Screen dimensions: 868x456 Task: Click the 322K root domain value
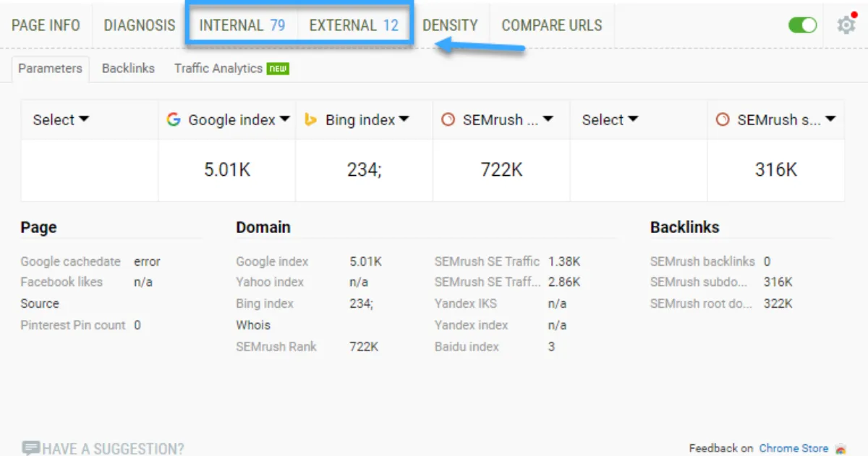[778, 303]
